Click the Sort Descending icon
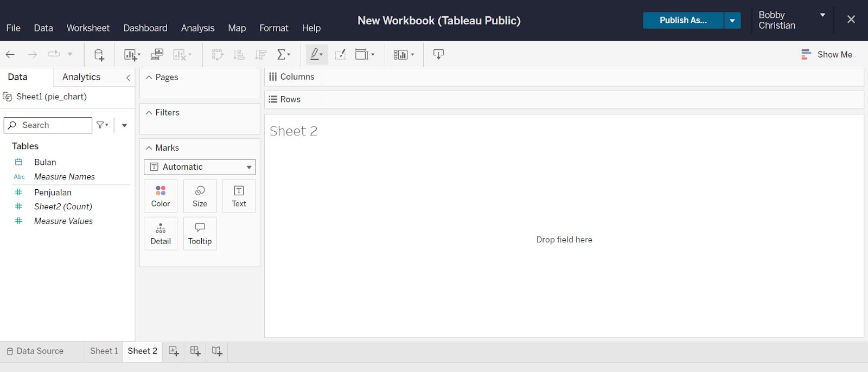The width and height of the screenshot is (868, 372). pyautogui.click(x=260, y=54)
